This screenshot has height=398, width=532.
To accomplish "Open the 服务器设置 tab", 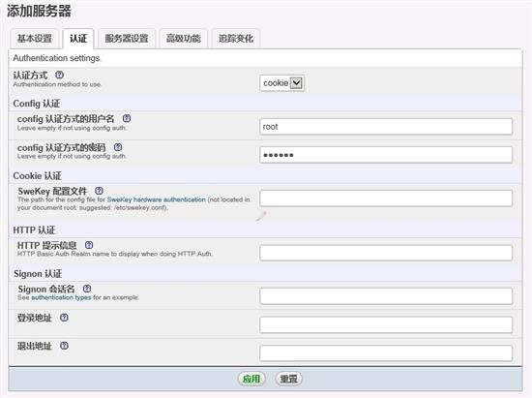I will pyautogui.click(x=127, y=39).
